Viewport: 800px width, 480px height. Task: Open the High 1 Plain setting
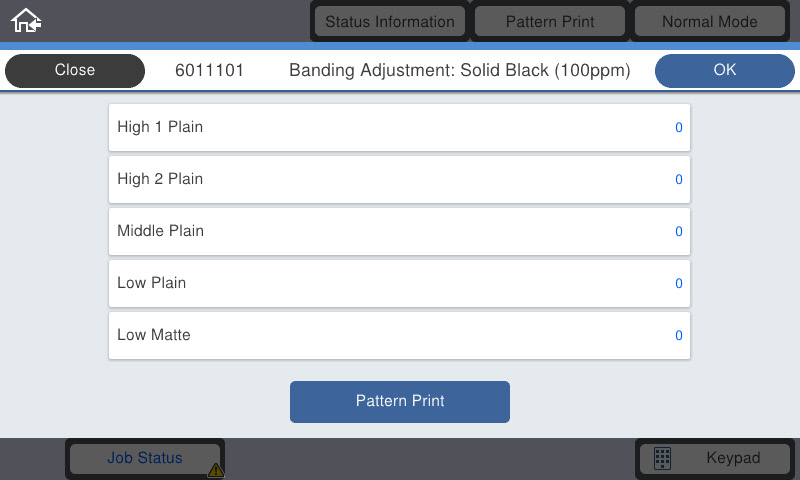pos(399,128)
